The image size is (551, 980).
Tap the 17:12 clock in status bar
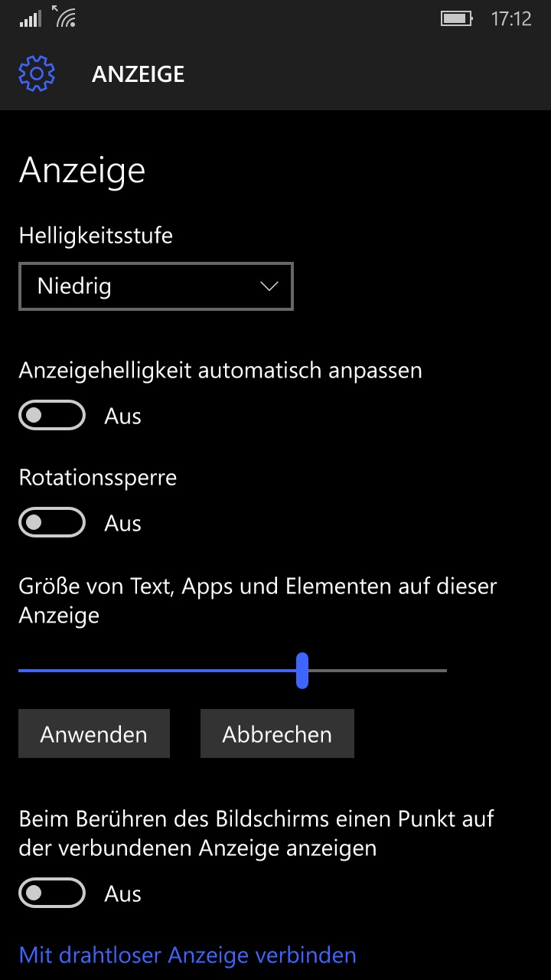click(x=511, y=19)
